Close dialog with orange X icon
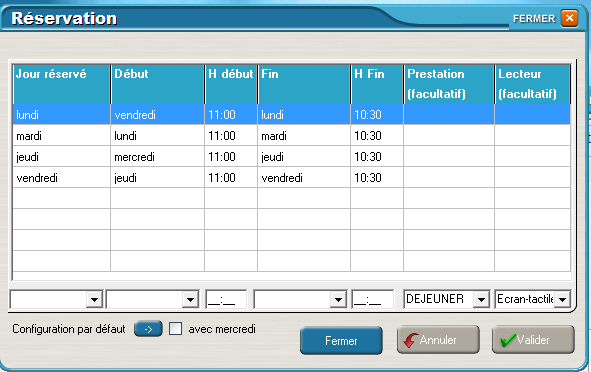This screenshot has width=591, height=372. click(569, 18)
